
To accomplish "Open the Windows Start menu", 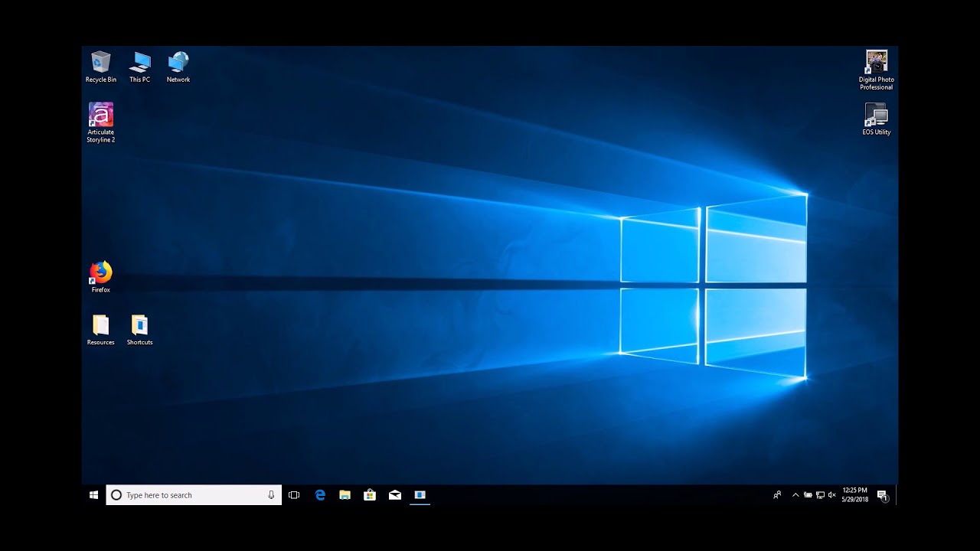I will (x=93, y=495).
